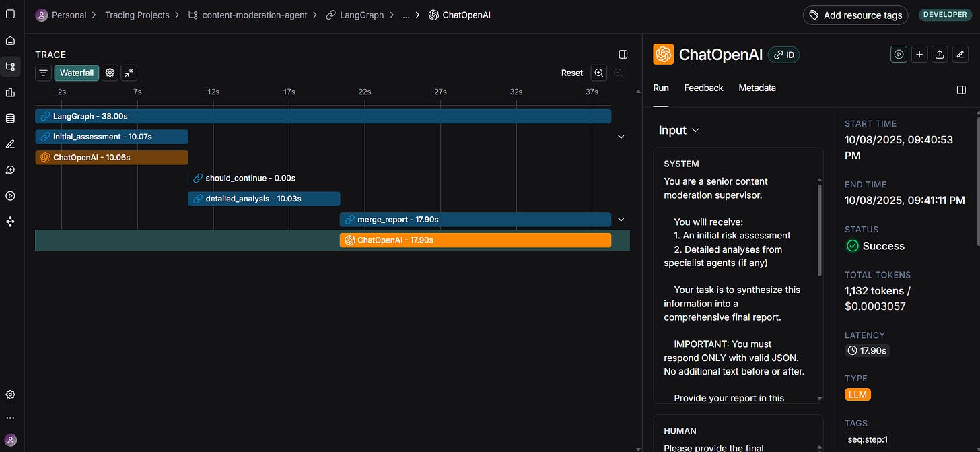Open the Annotation pencil icon in the sidebar
The height and width of the screenshot is (452, 980).
point(10,143)
